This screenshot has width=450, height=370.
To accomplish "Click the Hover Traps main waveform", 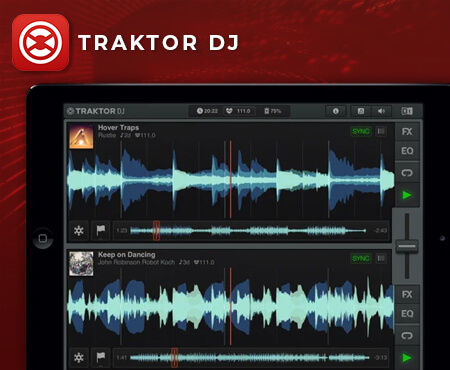I will click(x=231, y=180).
